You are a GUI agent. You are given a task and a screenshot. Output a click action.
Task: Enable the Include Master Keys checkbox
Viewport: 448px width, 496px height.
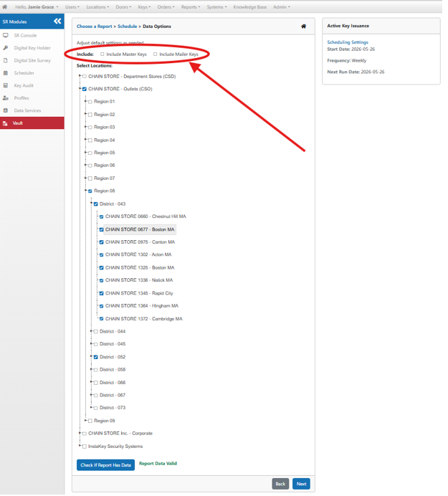(x=103, y=54)
